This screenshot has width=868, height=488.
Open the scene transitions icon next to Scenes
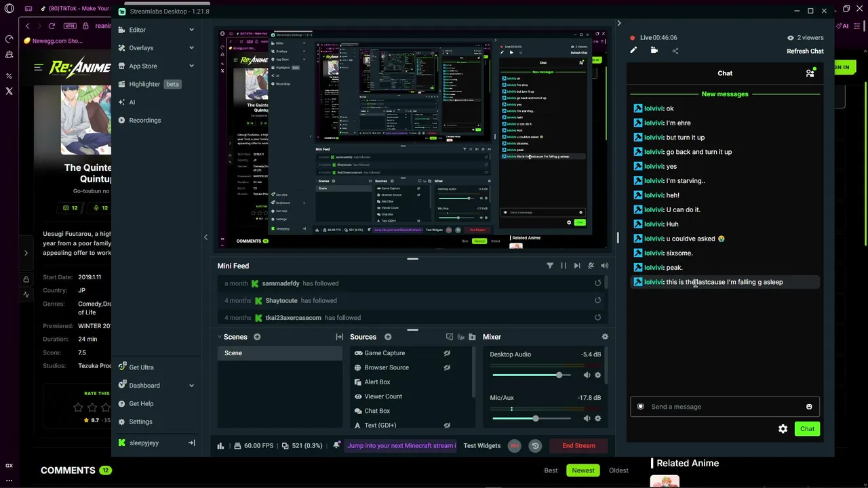[339, 337]
